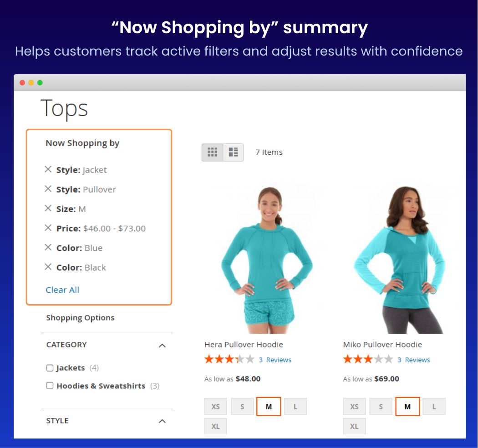
Task: Remove the Size: M filter
Action: click(48, 209)
